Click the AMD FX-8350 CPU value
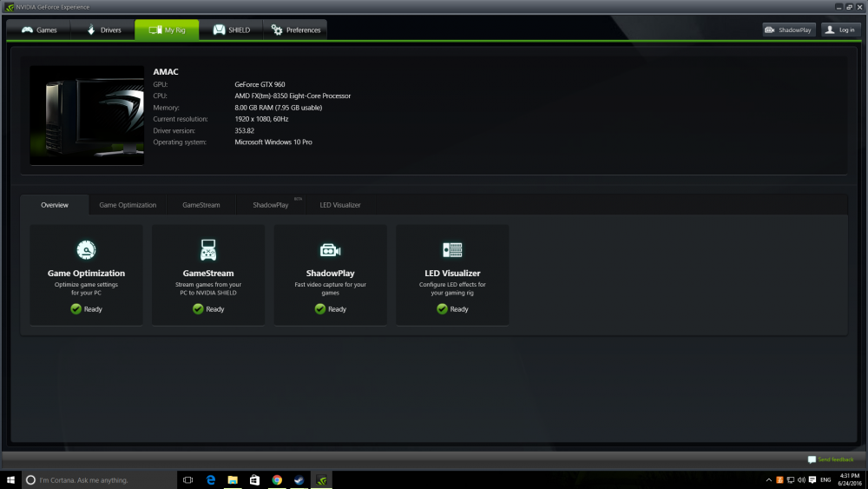Image resolution: width=868 pixels, height=489 pixels. point(293,96)
